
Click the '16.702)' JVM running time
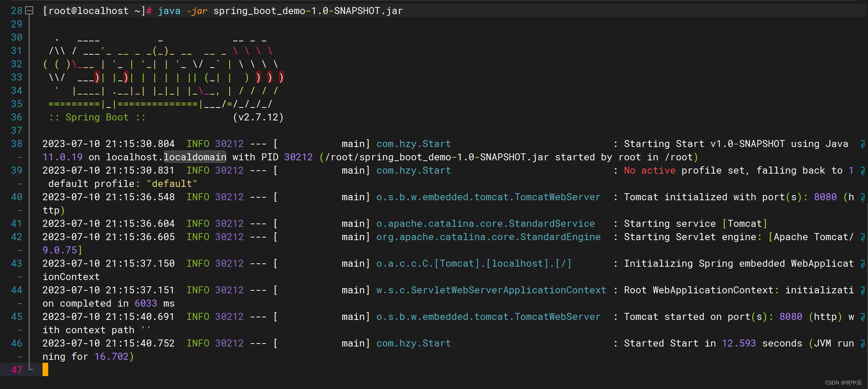[x=114, y=356]
